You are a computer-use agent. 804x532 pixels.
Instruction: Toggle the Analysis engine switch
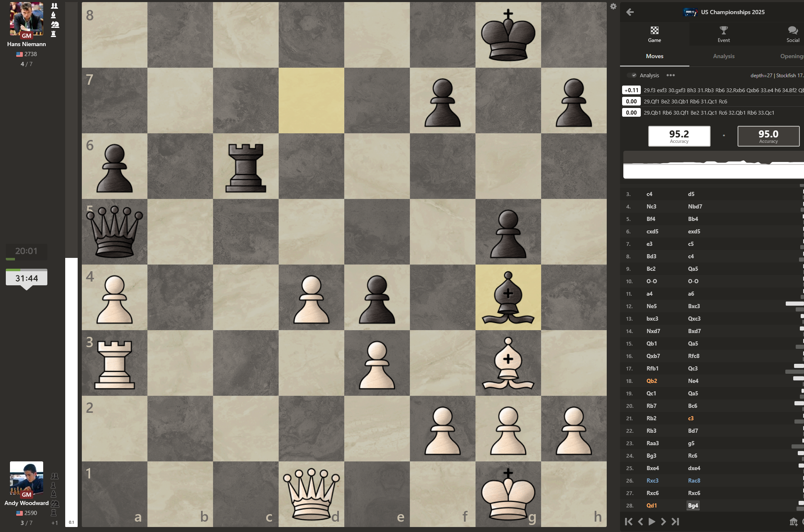[632, 75]
